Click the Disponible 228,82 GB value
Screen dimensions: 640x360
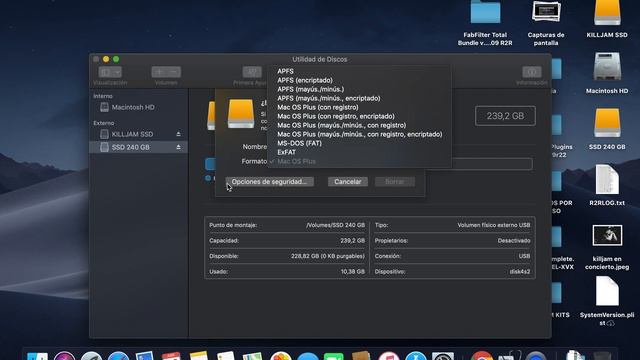pyautogui.click(x=328, y=256)
